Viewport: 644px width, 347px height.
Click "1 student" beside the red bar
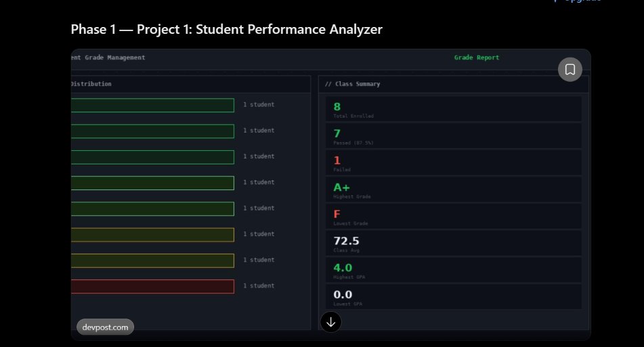tap(259, 285)
